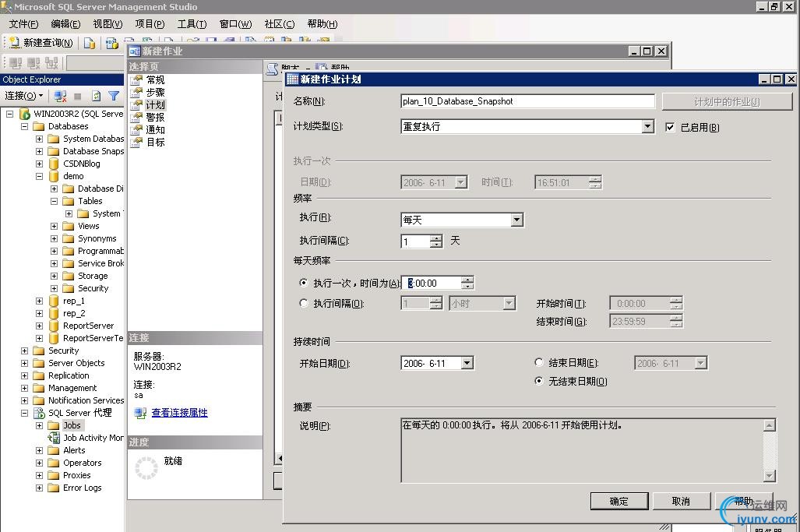Screen dimensions: 800x532
Task: Click the Filter funnel icon in Object Explorer
Action: (114, 96)
